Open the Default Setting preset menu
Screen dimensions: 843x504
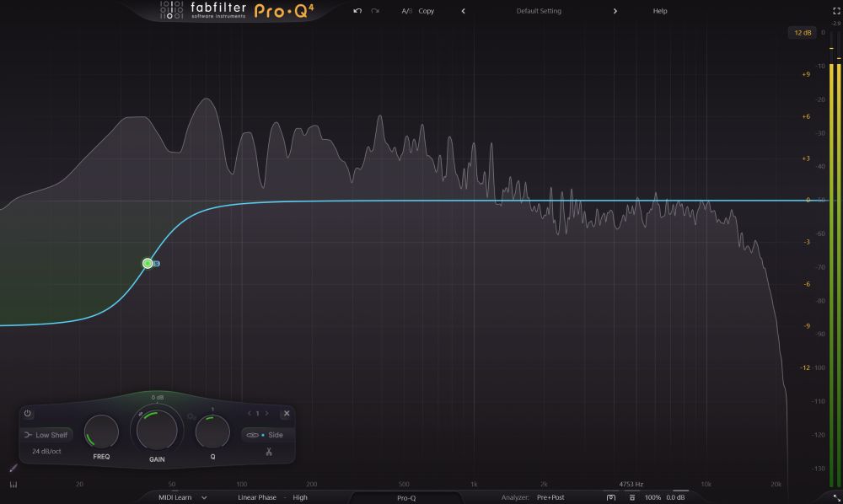tap(539, 11)
